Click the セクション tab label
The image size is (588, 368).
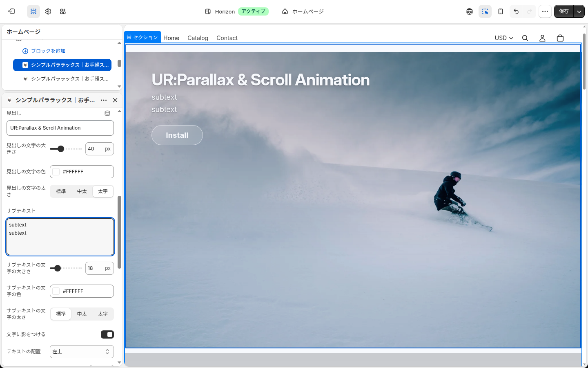pos(143,37)
